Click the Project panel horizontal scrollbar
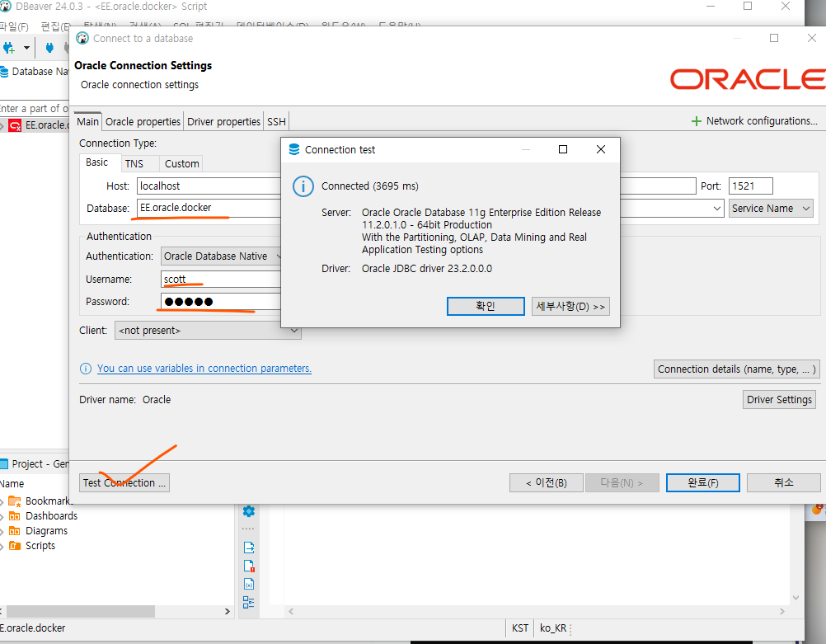 coord(81,611)
